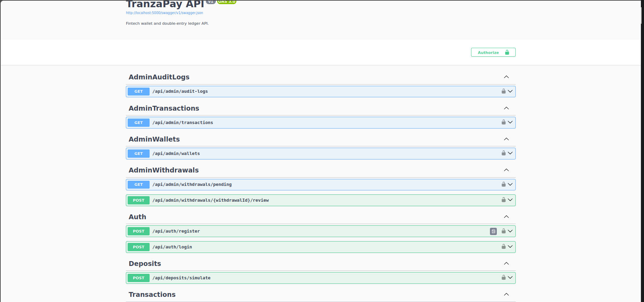This screenshot has width=644, height=302.
Task: Select the Transactions section heading
Action: click(152, 294)
